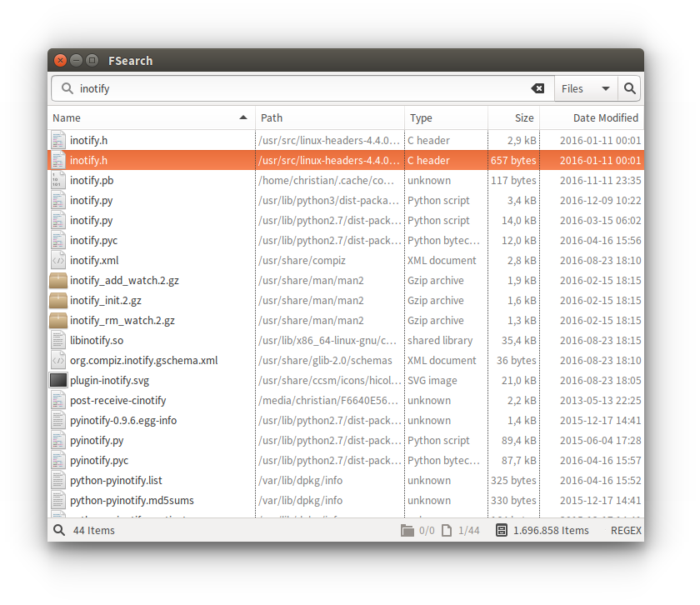Select inotify.h row sized 2,9 kB
700x605 pixels.
pyautogui.click(x=346, y=140)
